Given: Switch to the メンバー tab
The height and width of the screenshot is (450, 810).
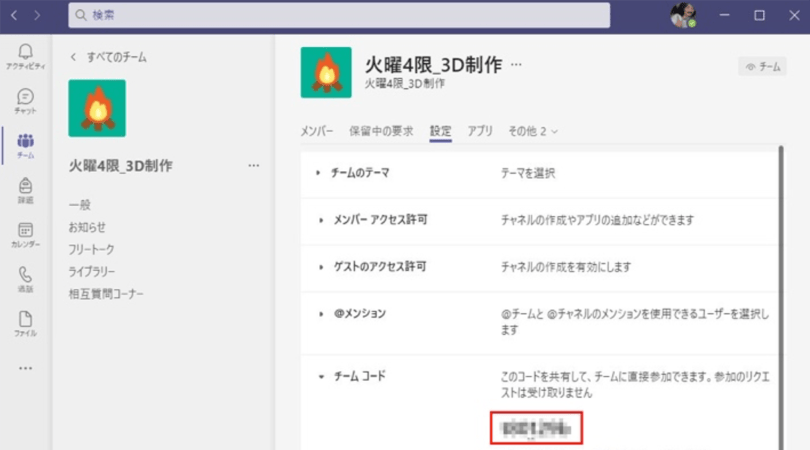Looking at the screenshot, I should (x=317, y=131).
